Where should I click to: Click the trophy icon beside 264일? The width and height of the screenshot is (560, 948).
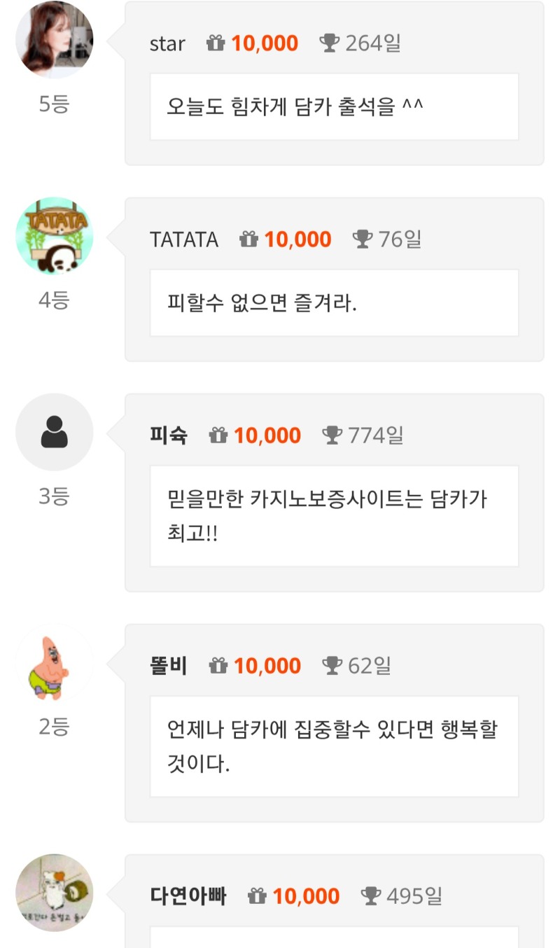[329, 43]
